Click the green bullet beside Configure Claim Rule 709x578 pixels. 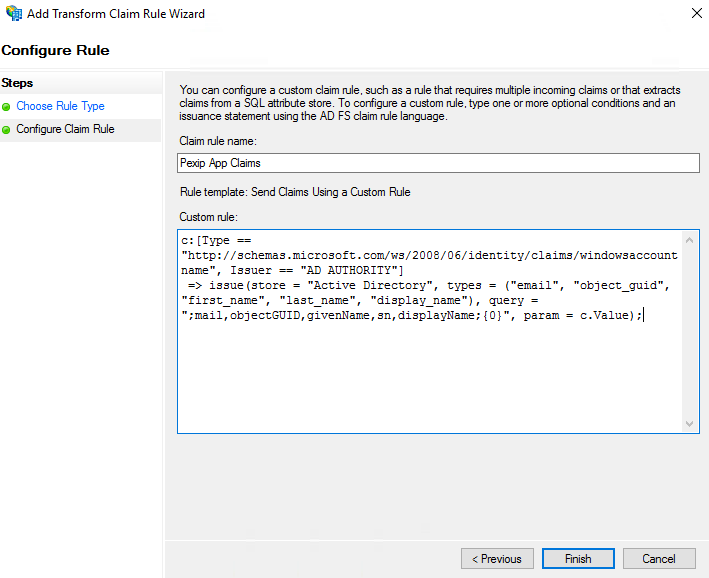tap(7, 130)
